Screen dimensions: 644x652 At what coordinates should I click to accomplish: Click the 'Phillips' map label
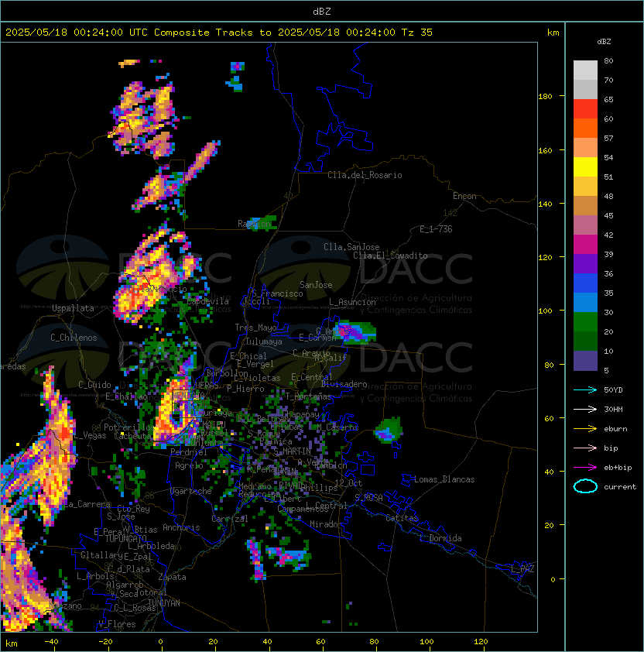click(321, 487)
